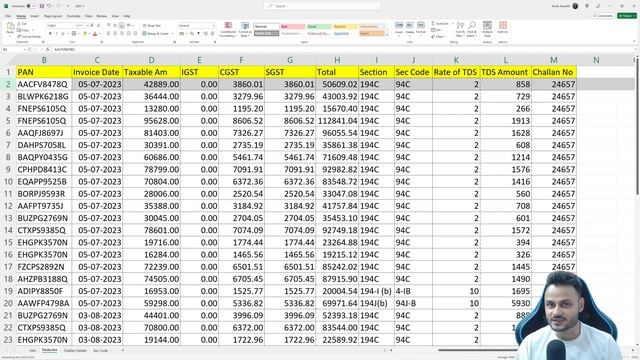
Task: Open the Challan Details sheet tab
Action: click(75, 351)
